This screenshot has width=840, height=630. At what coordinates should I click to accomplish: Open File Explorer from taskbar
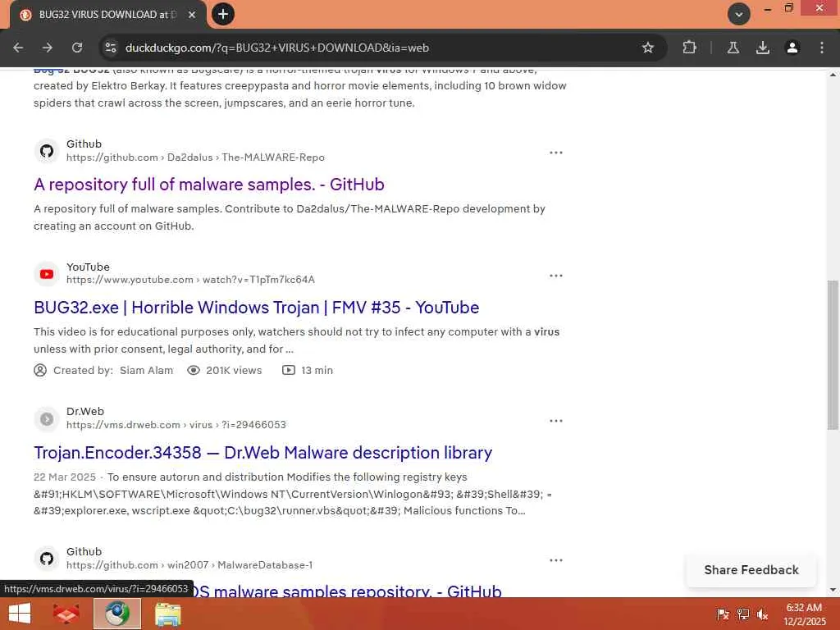pos(167,614)
